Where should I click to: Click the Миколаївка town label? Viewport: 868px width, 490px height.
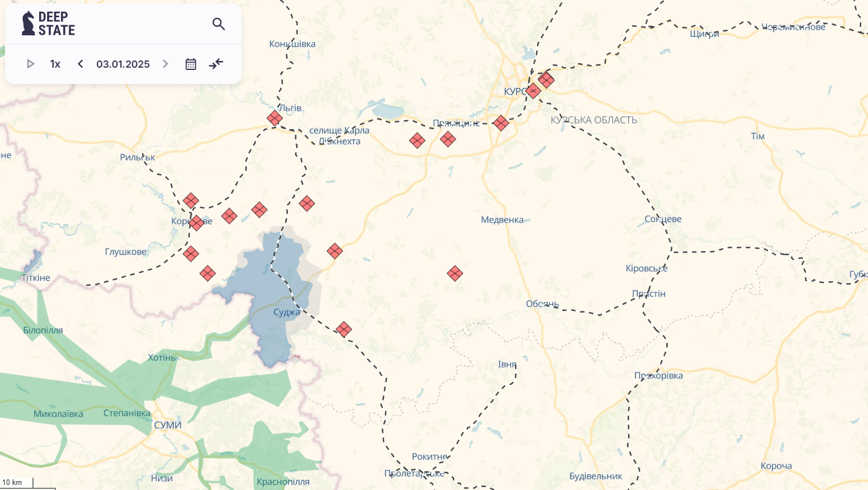[58, 414]
